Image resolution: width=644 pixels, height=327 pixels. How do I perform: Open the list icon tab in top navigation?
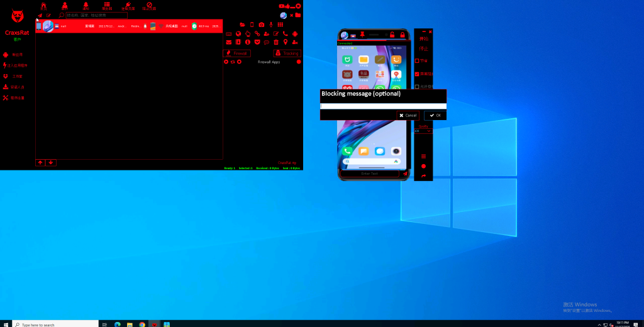point(107,5)
